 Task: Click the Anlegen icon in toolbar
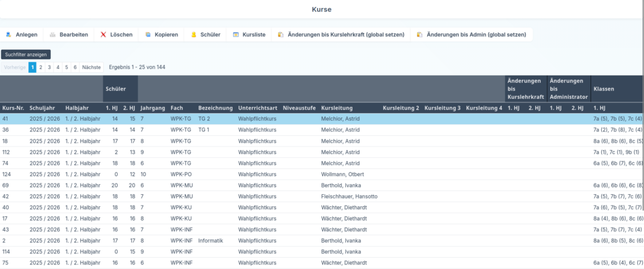9,35
